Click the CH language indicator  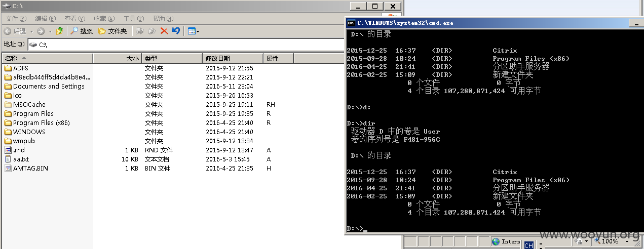[x=528, y=245]
